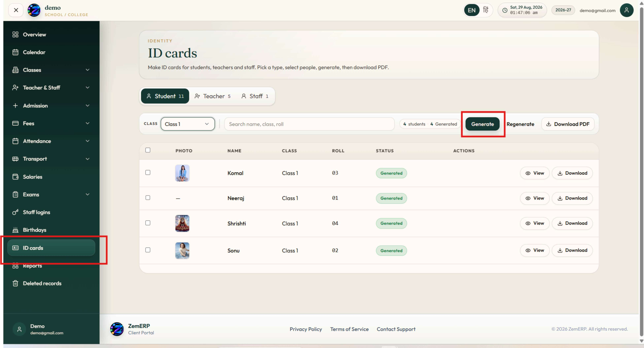Viewport: 644px width, 348px height.
Task: Expand the Attendance menu
Action: 51,141
